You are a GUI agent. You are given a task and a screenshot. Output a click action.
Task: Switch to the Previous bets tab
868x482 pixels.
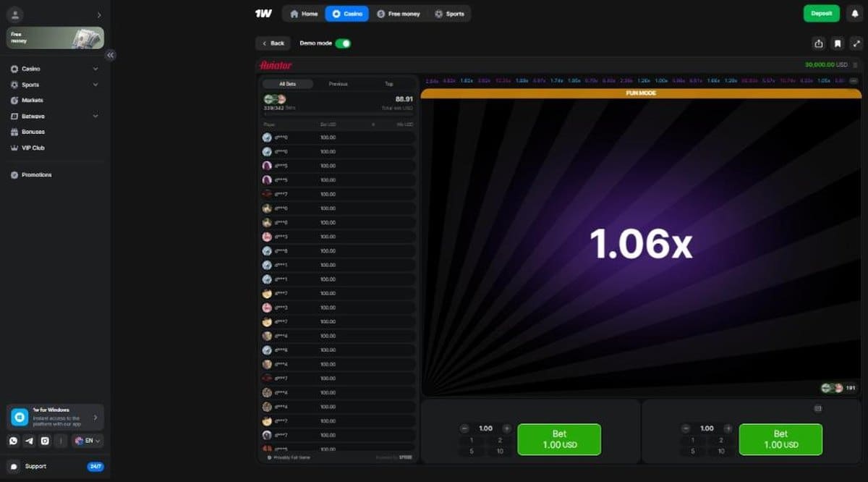(339, 84)
